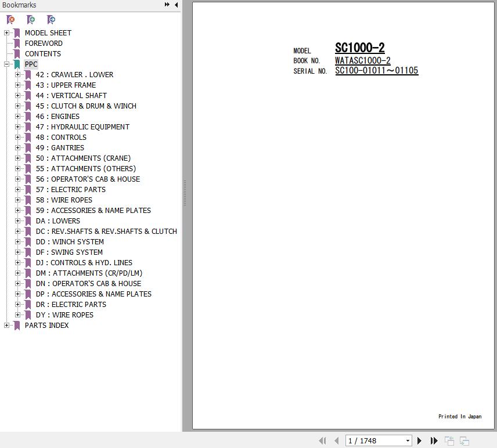The width and height of the screenshot is (497, 448).
Task: Go to the first page
Action: click(322, 440)
